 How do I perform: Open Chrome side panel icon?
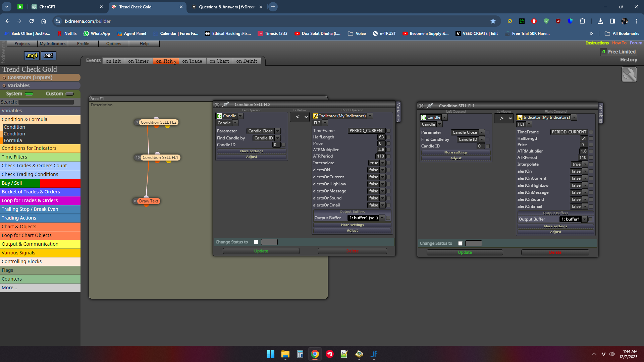[612, 21]
